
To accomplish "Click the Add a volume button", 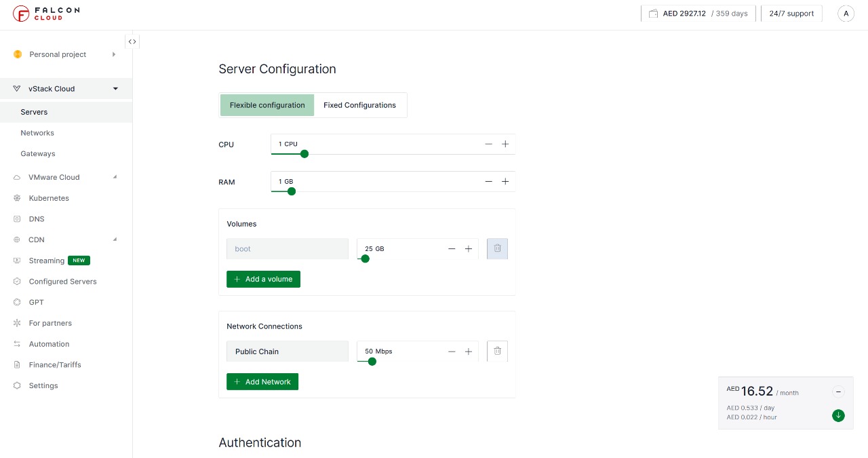I will (x=263, y=279).
